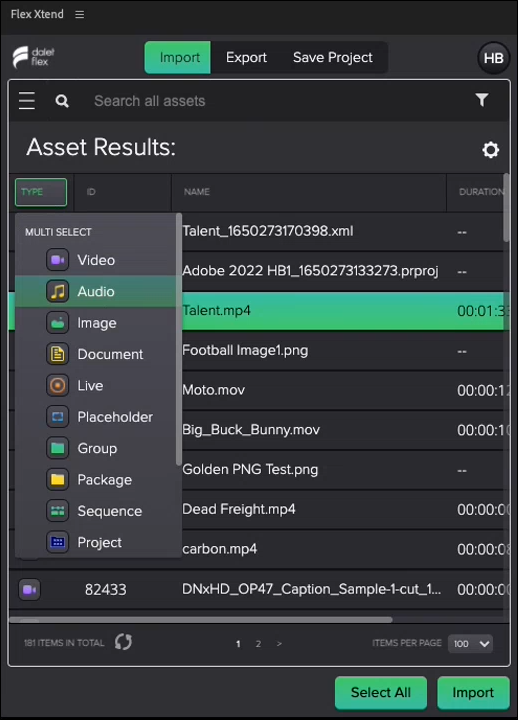Refresh the asset list

(x=123, y=641)
